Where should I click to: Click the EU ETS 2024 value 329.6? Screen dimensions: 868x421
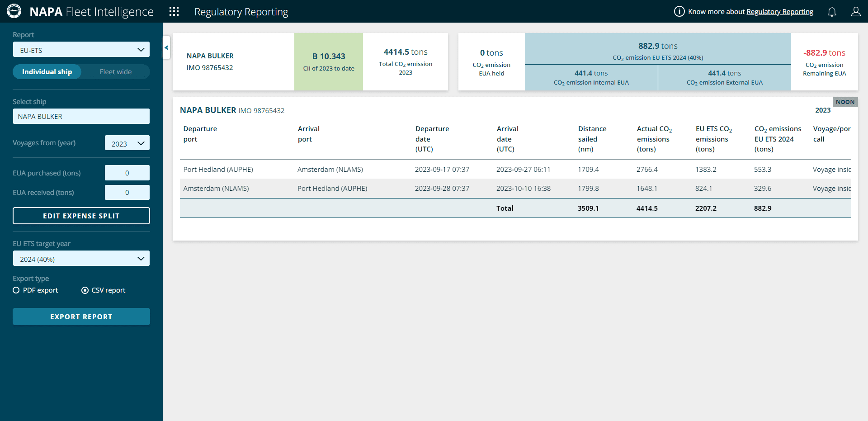point(763,189)
